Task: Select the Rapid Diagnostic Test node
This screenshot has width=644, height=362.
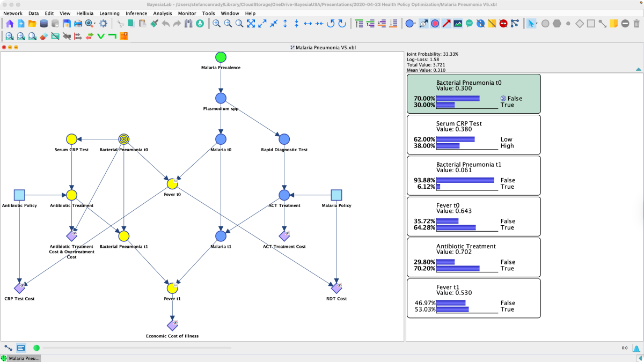Action: [x=284, y=139]
